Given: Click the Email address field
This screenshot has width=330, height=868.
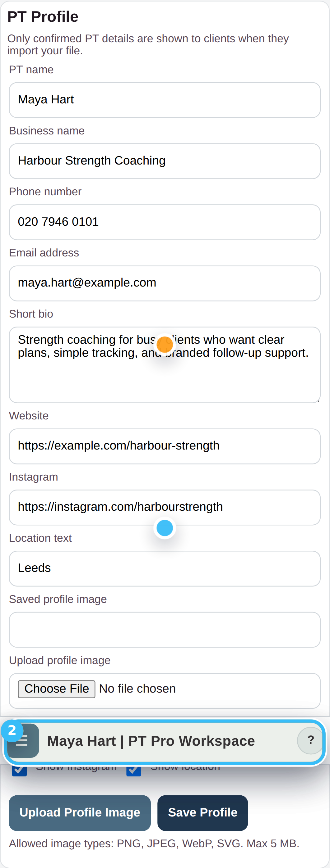Looking at the screenshot, I should (164, 283).
